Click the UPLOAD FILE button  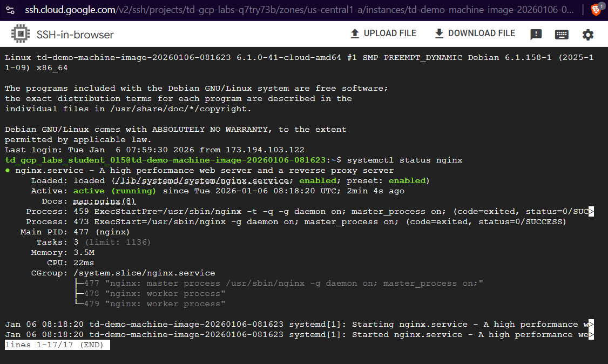pyautogui.click(x=383, y=33)
